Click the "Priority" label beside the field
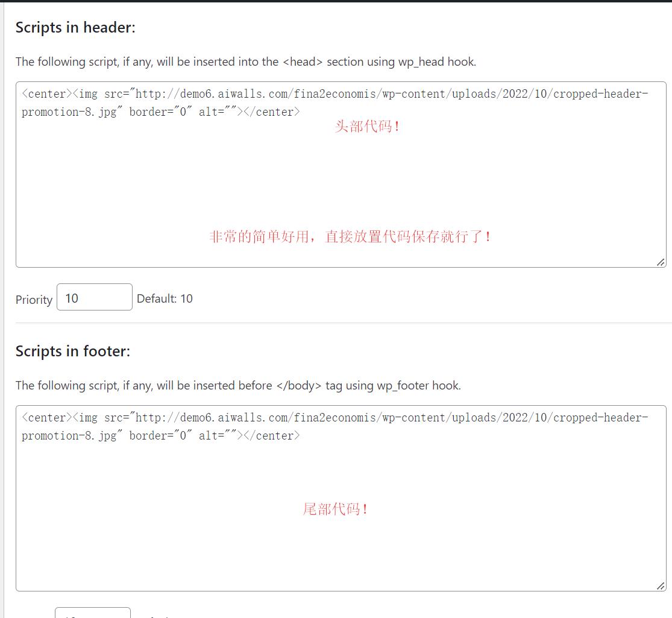 34,300
